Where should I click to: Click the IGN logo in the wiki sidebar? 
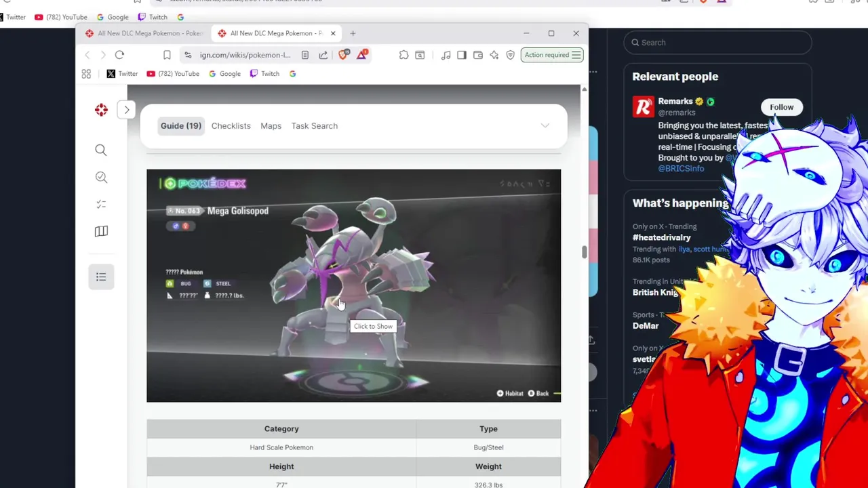(101, 110)
